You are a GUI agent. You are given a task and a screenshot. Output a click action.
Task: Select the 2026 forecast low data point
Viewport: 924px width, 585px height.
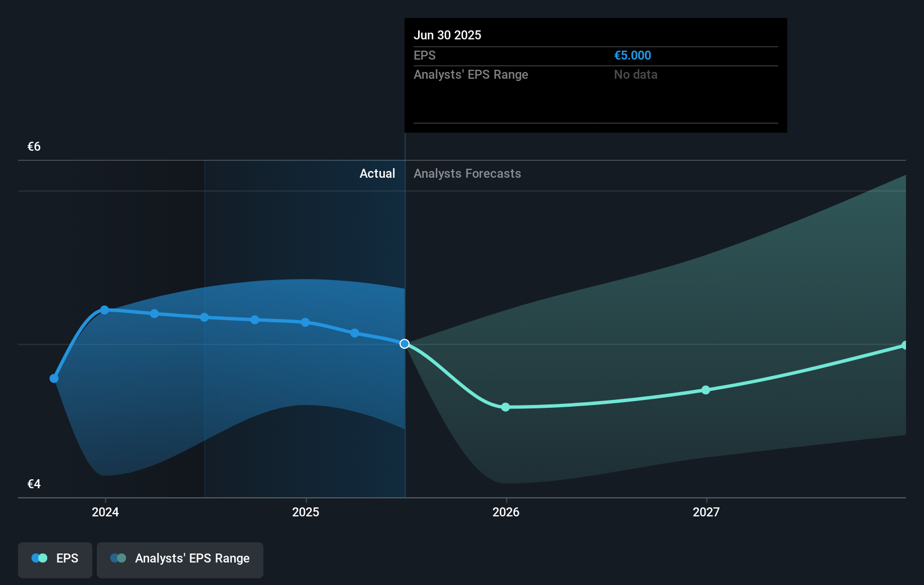(506, 407)
